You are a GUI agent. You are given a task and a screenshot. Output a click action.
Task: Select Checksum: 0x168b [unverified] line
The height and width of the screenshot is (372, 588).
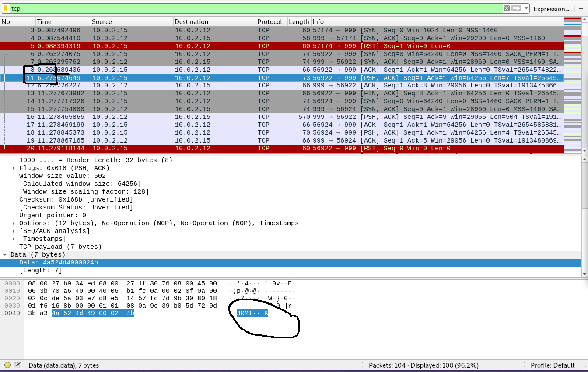(x=291, y=200)
